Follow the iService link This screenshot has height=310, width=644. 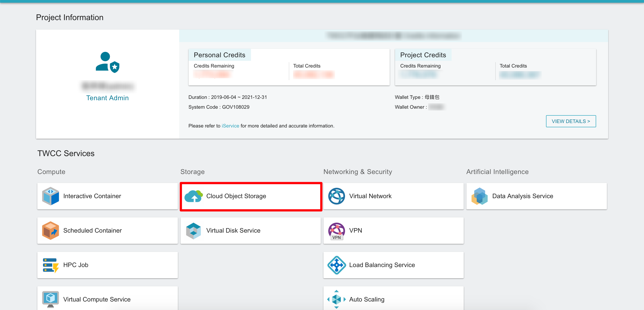[x=230, y=126]
